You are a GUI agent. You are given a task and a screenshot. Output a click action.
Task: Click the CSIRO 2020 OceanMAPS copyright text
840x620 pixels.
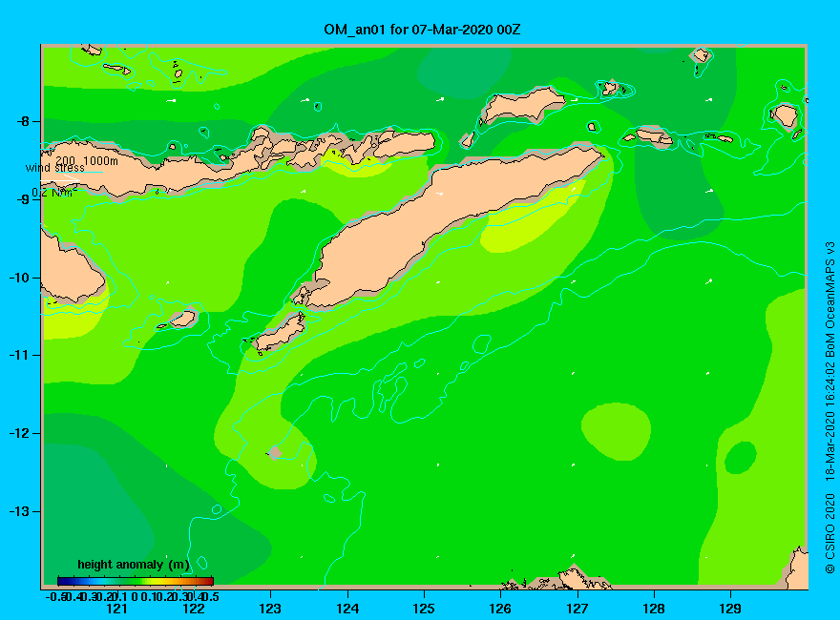[x=829, y=407]
